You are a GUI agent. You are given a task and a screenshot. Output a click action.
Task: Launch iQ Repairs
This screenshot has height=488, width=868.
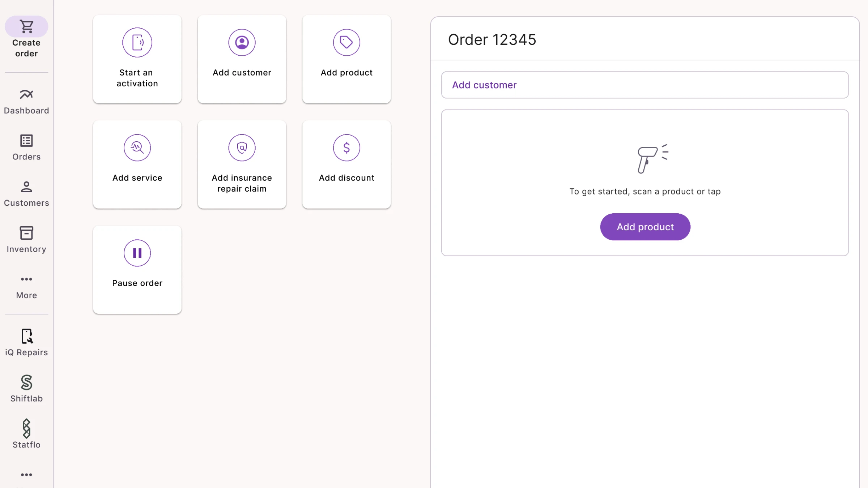[26, 343]
